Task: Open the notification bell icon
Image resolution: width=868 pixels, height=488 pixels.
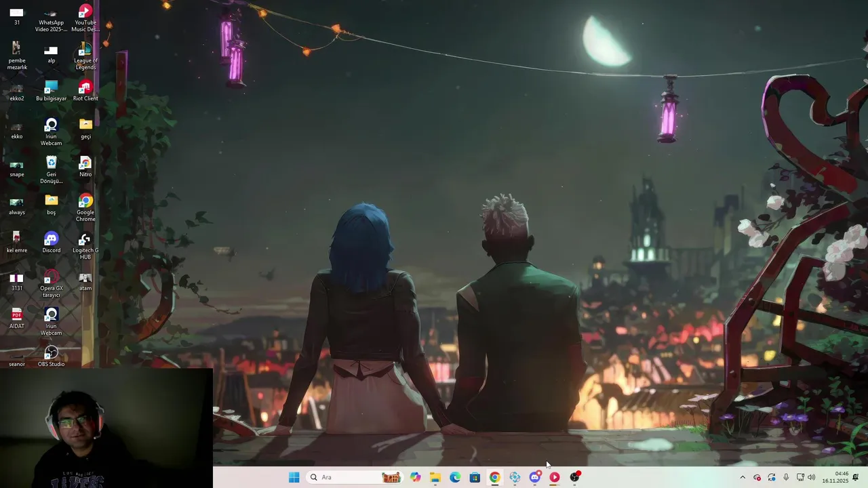Action: [x=856, y=477]
